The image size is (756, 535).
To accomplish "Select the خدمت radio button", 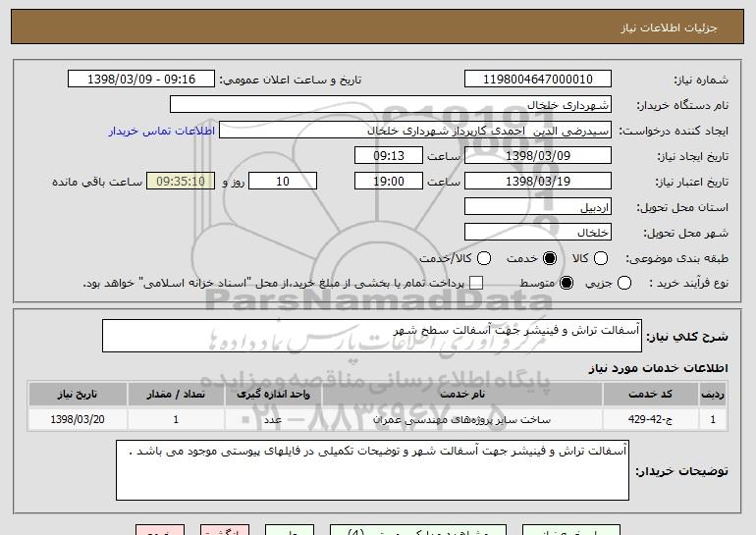I will 550,258.
